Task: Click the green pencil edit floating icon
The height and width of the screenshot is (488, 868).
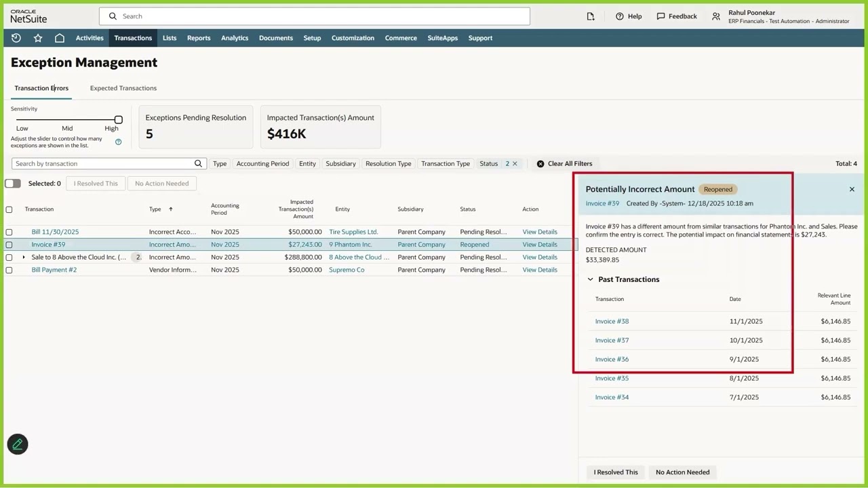Action: [x=18, y=444]
